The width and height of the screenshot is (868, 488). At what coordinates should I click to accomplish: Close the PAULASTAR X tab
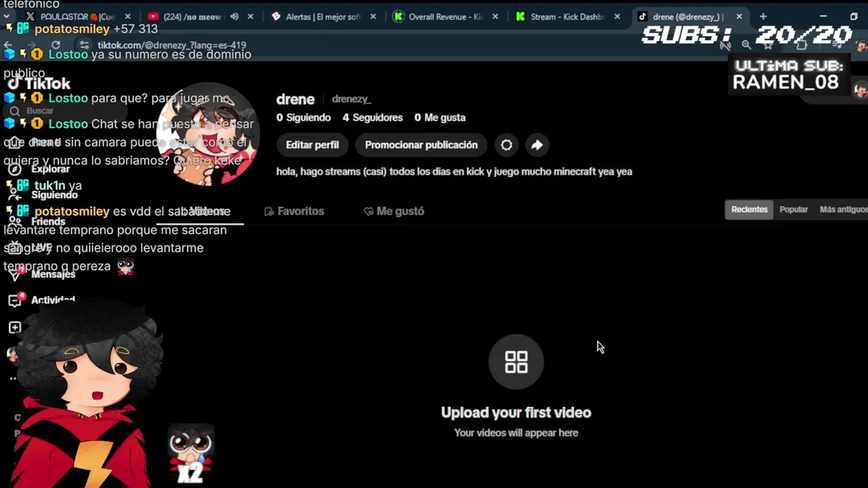pos(127,17)
